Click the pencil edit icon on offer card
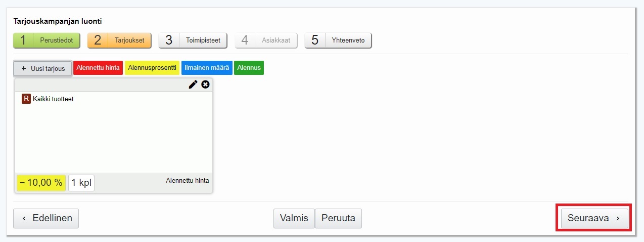644x242 pixels. (x=193, y=85)
